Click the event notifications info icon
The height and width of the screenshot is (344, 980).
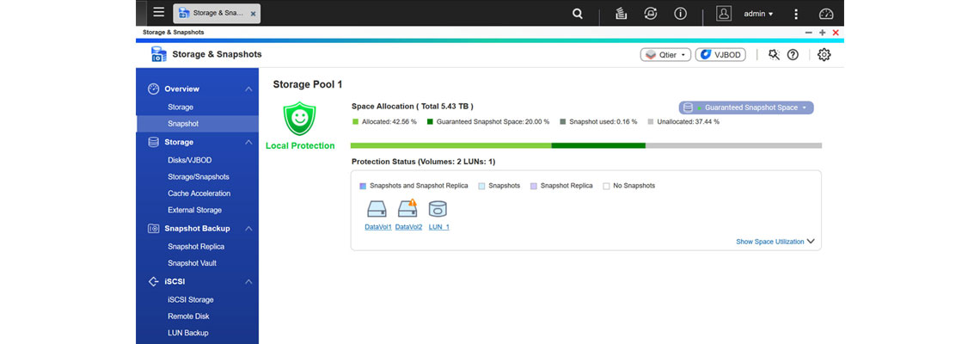click(x=680, y=14)
